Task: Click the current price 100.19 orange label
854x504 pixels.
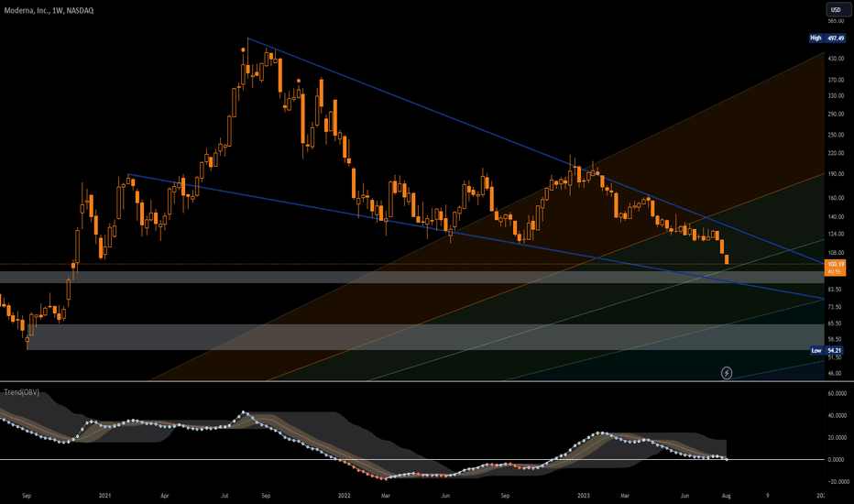Action: 836,268
